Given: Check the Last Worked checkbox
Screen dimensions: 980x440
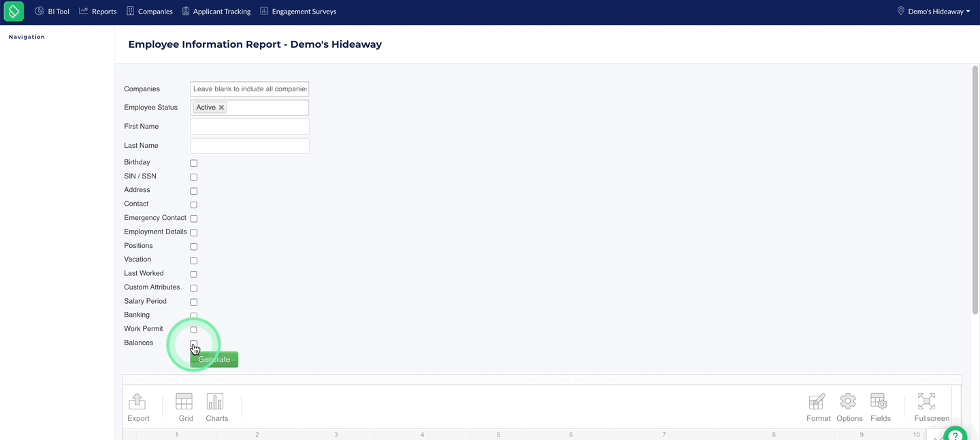Looking at the screenshot, I should [x=194, y=274].
